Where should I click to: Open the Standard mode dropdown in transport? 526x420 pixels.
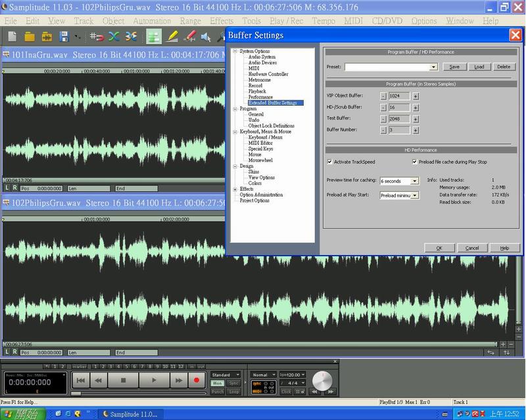226,375
